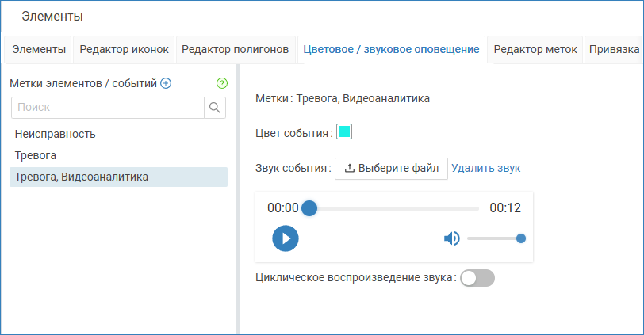This screenshot has width=644, height=335.
Task: Click the Удалить звук link
Action: (486, 168)
